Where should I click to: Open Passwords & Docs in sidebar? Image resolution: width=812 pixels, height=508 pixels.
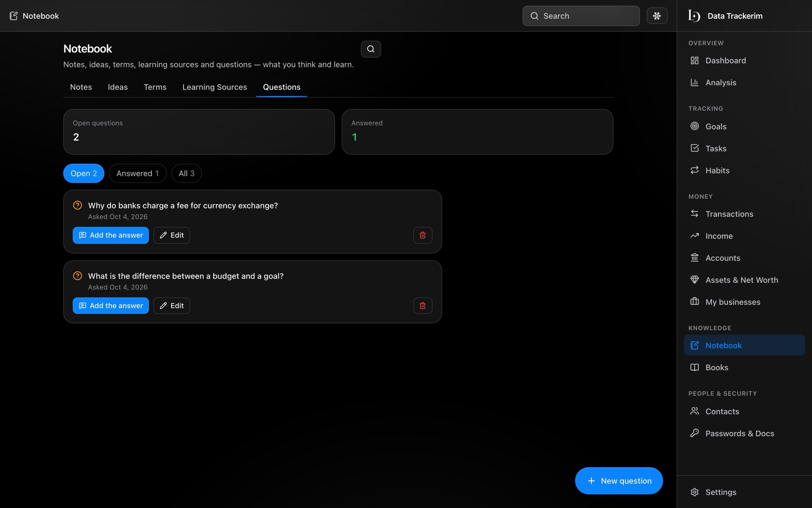click(x=744, y=433)
